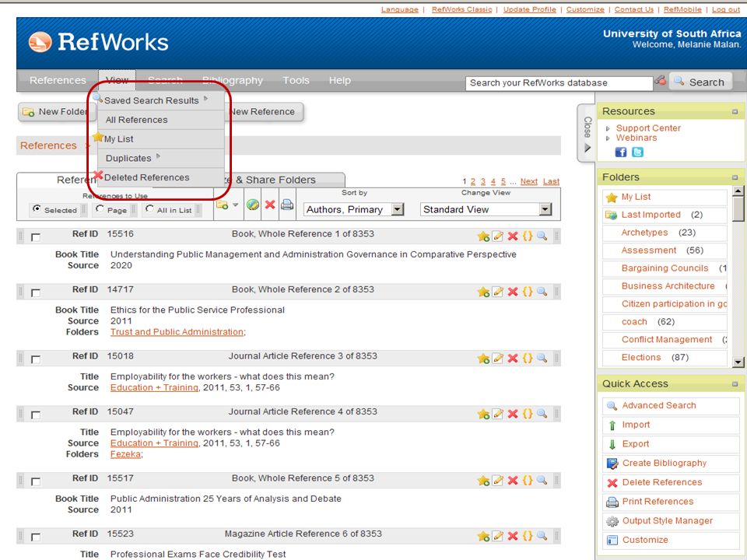The width and height of the screenshot is (747, 560).
Task: Delete reference 15516 with red X icon
Action: coord(513,236)
